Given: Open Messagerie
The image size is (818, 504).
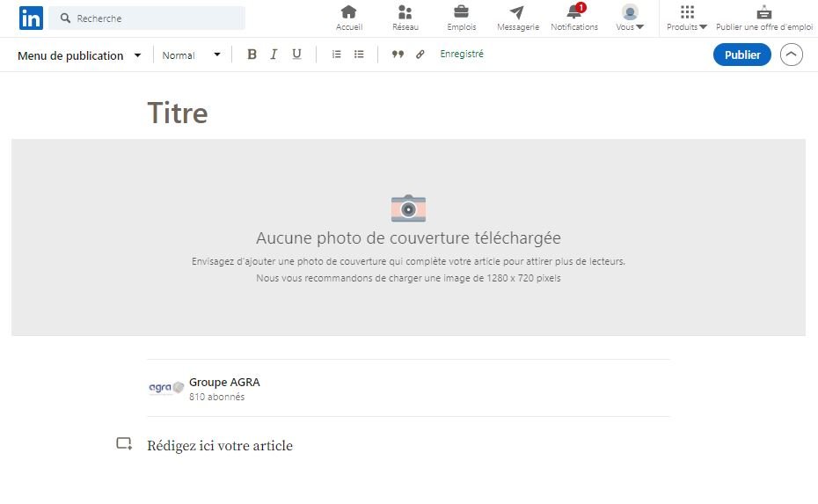Looking at the screenshot, I should [517, 18].
